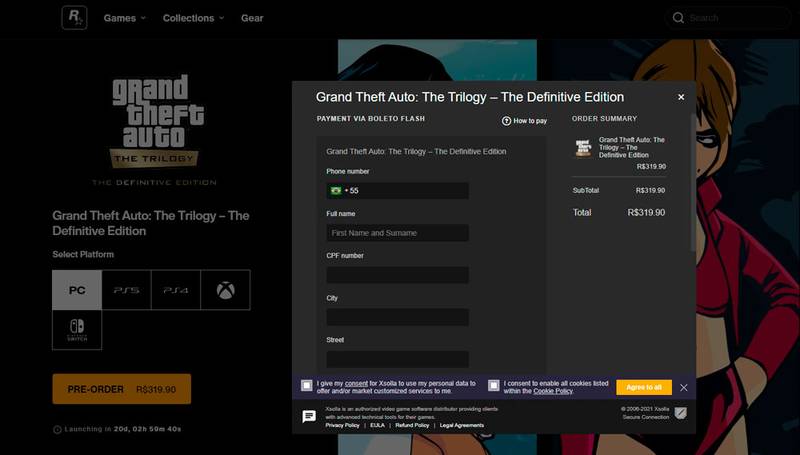Open the Legal Agreements link
The image size is (800, 455).
(462, 425)
